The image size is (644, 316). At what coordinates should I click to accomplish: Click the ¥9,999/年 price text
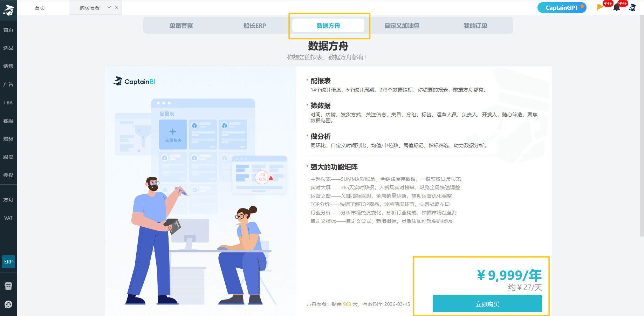[509, 275]
